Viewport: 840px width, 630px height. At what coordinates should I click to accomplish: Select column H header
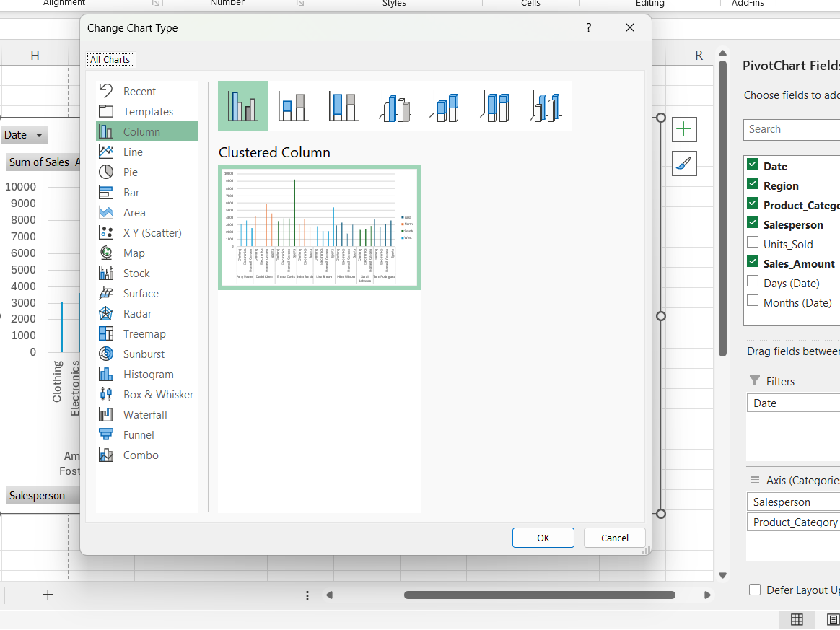[35, 56]
